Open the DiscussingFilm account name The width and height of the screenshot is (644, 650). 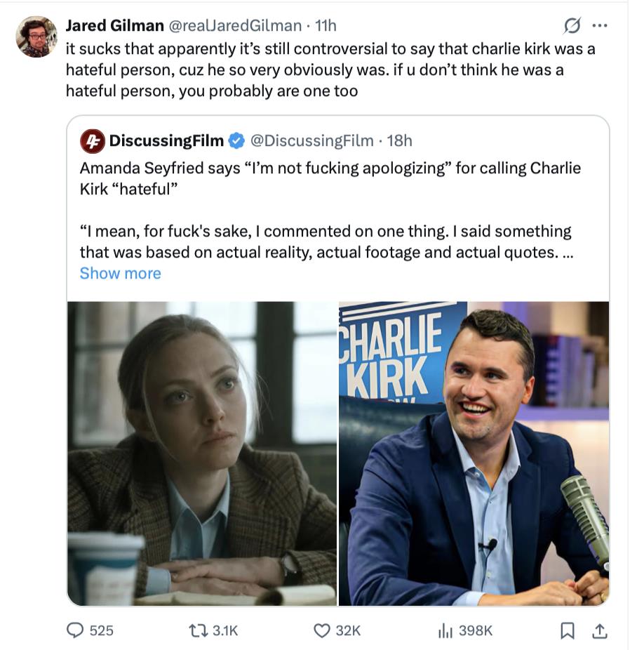166,140
